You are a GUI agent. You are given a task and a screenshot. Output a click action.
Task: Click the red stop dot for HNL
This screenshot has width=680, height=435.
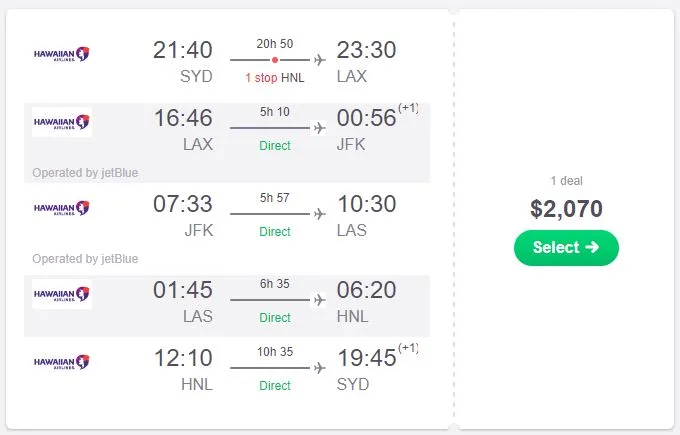tap(275, 60)
